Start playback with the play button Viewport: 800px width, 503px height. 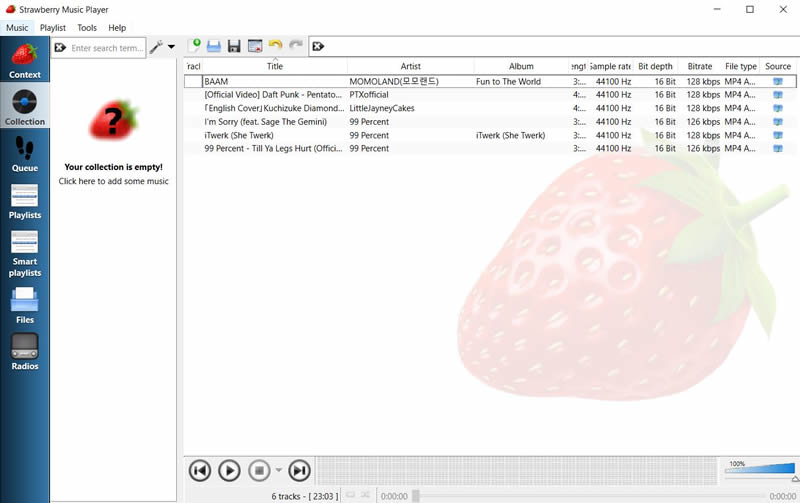point(229,470)
